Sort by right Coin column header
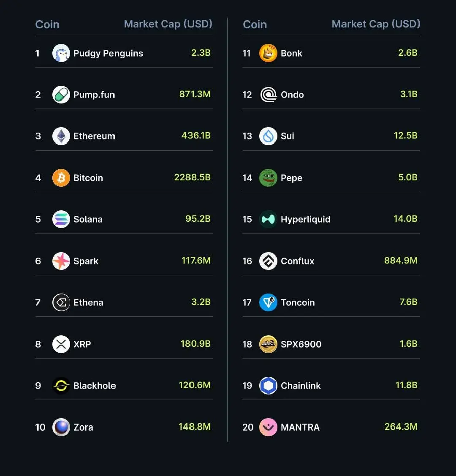456x476 pixels. [255, 24]
